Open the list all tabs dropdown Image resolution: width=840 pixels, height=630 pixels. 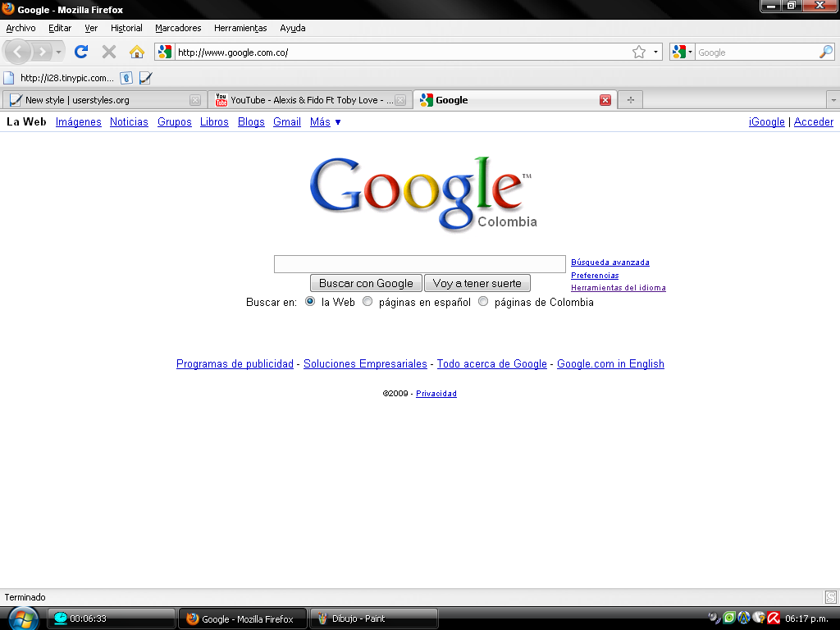pyautogui.click(x=833, y=100)
